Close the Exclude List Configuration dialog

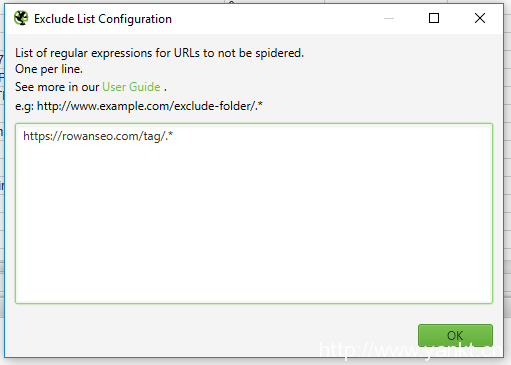click(x=480, y=18)
